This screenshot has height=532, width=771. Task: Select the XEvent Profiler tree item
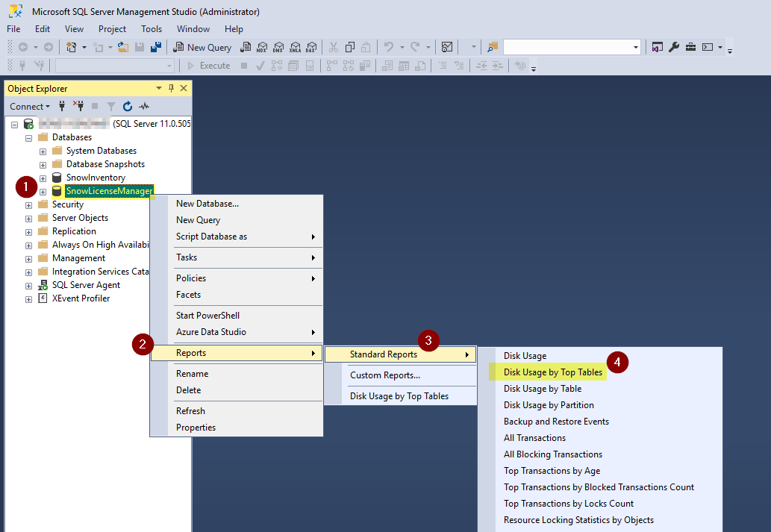(x=81, y=298)
